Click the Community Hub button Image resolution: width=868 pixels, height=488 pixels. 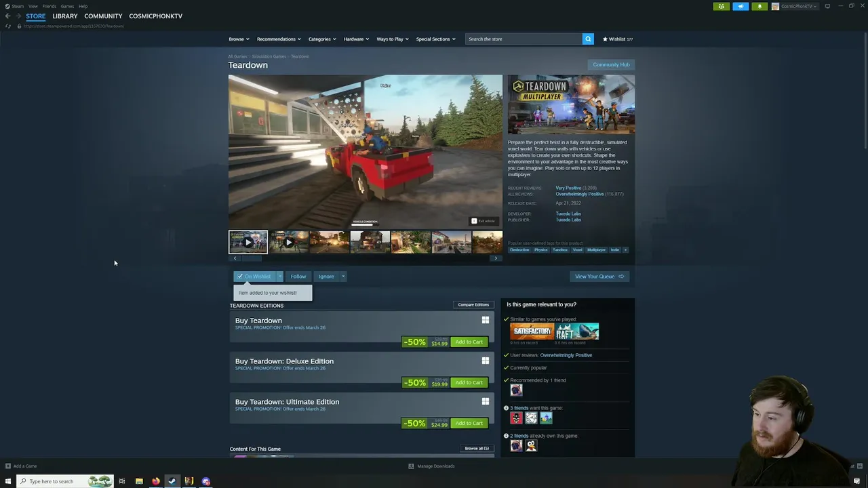611,64
